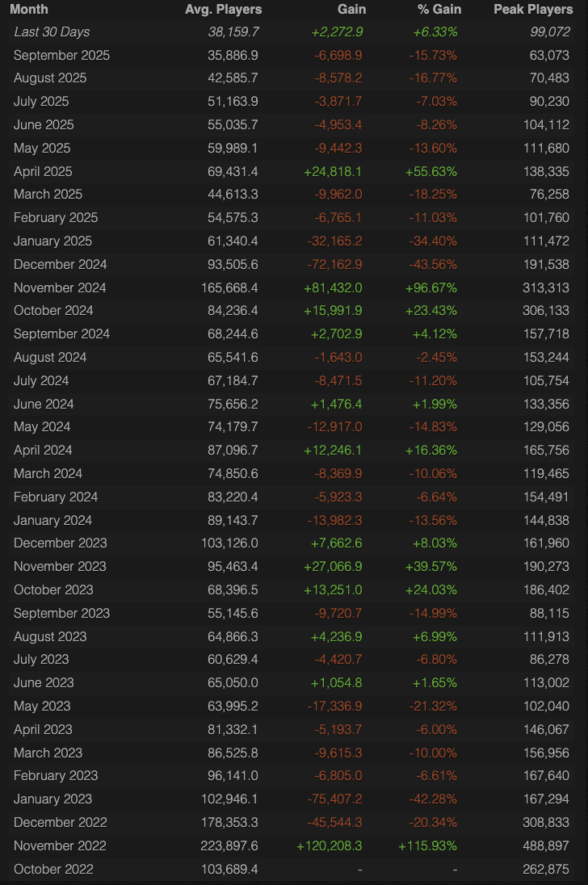Select the November 2023 month cell
This screenshot has width=588, height=885.
coord(60,566)
